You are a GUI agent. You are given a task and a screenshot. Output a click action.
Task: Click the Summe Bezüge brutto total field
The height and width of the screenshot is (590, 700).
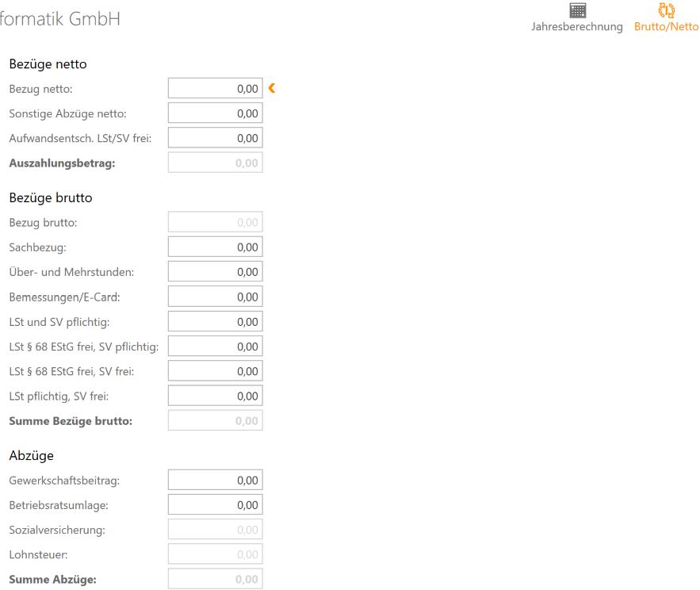pyautogui.click(x=215, y=421)
